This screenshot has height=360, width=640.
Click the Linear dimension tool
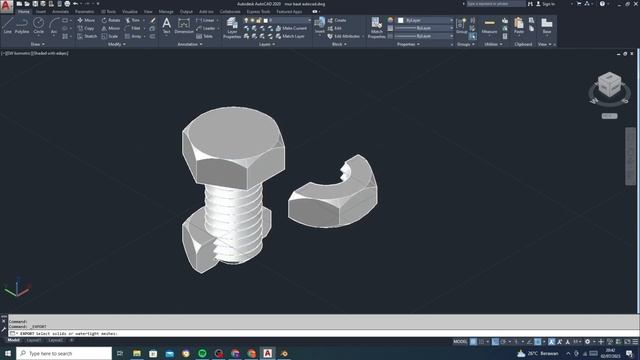tap(205, 20)
